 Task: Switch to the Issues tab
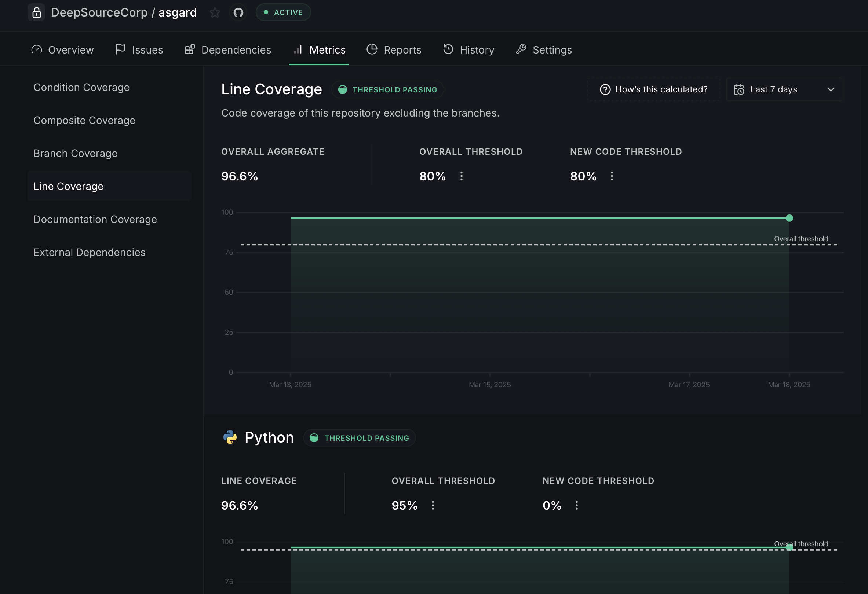(x=139, y=49)
